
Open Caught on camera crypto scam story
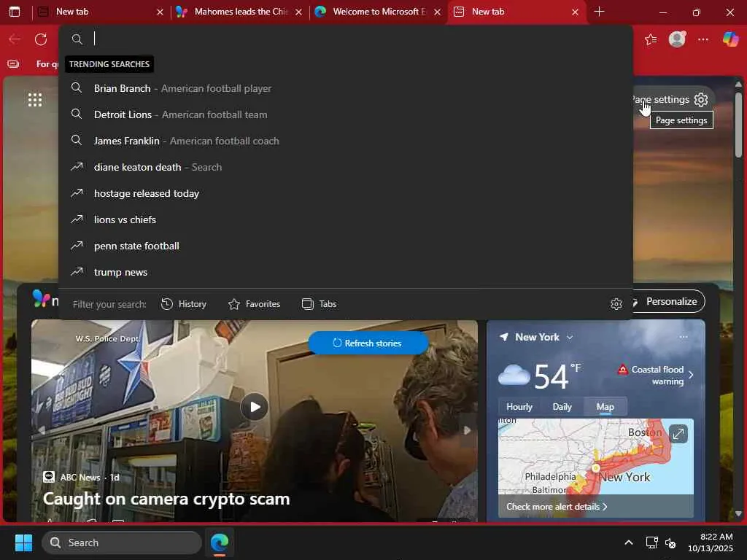tap(166, 499)
